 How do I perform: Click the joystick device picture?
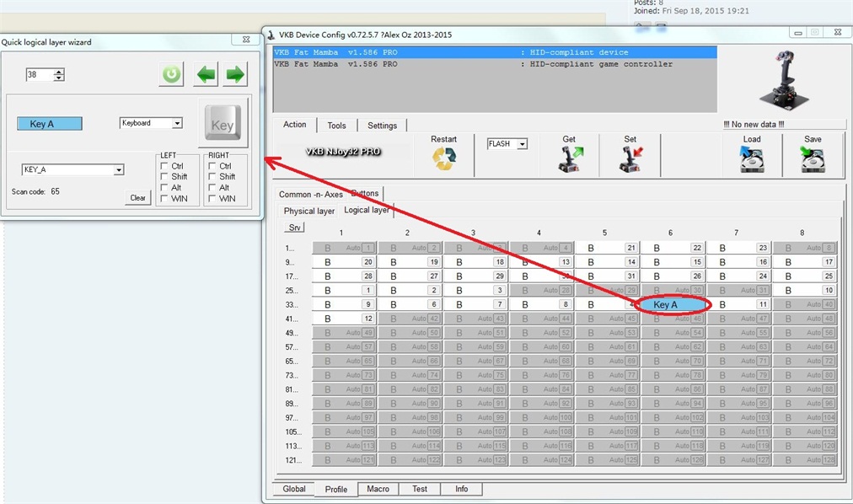784,79
